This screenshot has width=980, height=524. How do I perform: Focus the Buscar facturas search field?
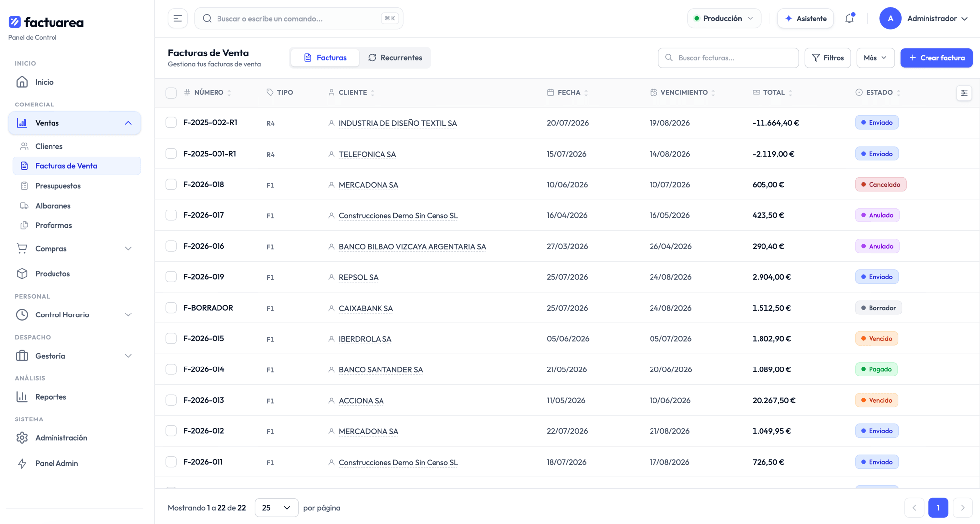coord(728,58)
